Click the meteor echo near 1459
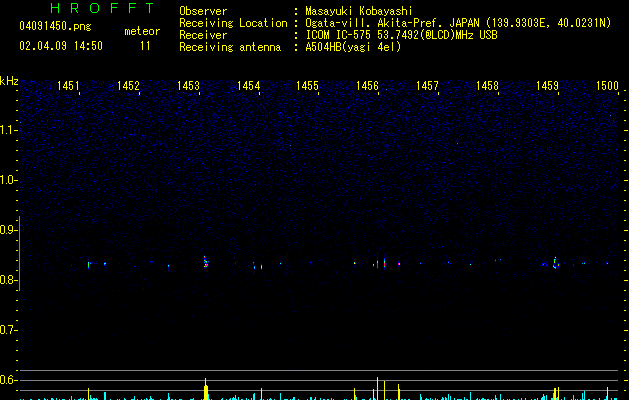 556,263
